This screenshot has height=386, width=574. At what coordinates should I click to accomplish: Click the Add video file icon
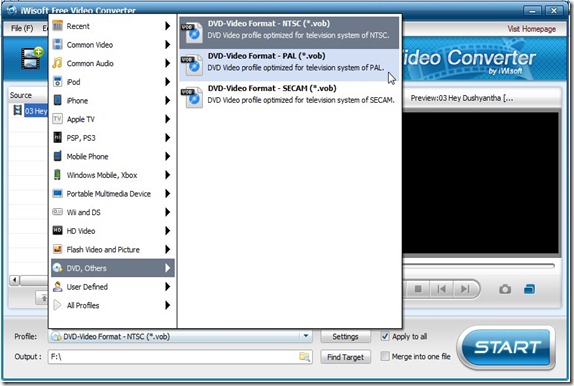pos(32,58)
